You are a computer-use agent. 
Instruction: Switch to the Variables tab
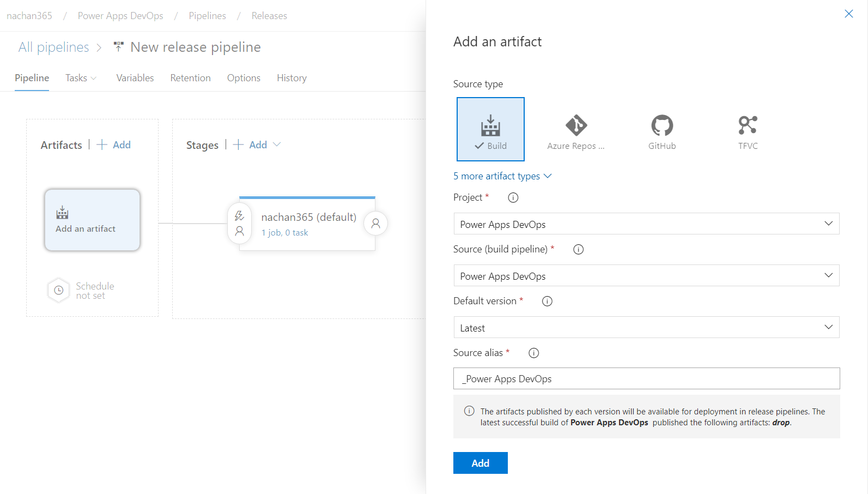click(135, 78)
